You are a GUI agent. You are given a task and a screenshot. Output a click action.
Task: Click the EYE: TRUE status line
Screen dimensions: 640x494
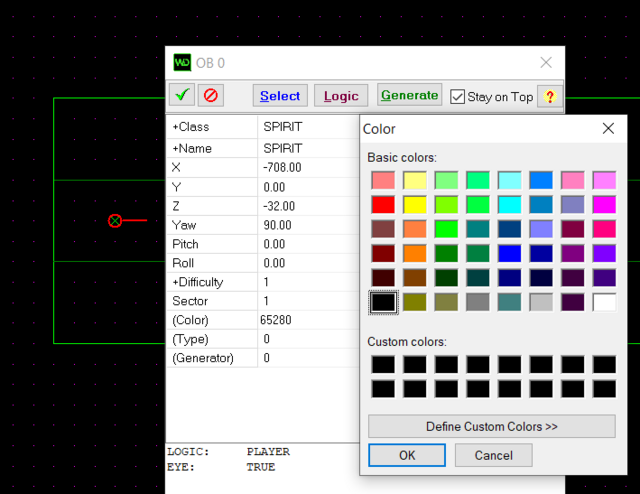pos(221,467)
